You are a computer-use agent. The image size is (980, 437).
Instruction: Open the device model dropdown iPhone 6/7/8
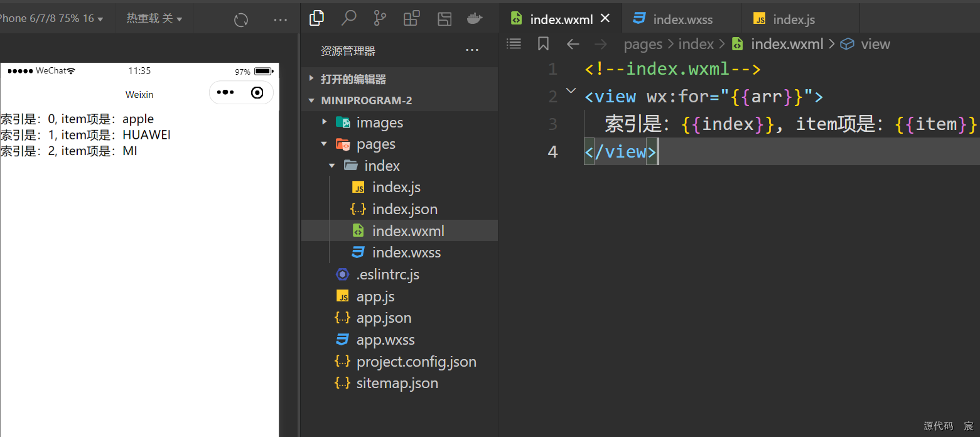point(51,19)
